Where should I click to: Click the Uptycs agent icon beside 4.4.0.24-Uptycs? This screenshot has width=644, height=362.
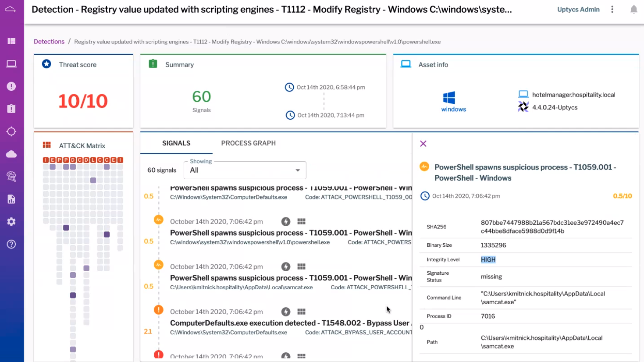click(x=523, y=107)
